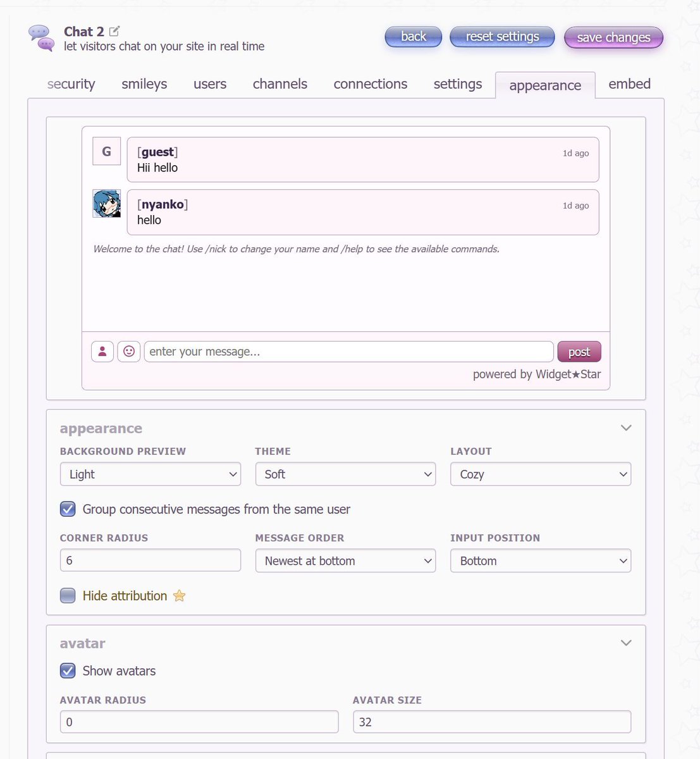Click the 'appearance' section heading

coord(101,429)
